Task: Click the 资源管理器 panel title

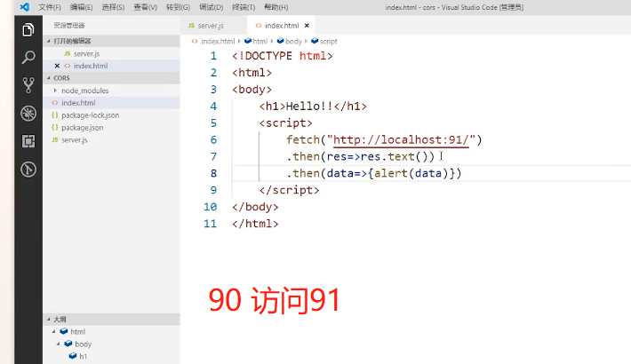Action: (x=69, y=26)
